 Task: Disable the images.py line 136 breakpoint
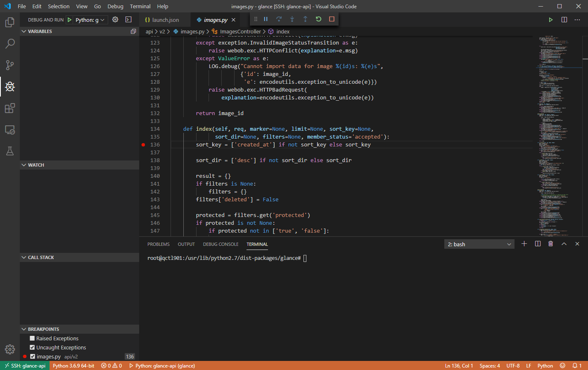pyautogui.click(x=33, y=356)
